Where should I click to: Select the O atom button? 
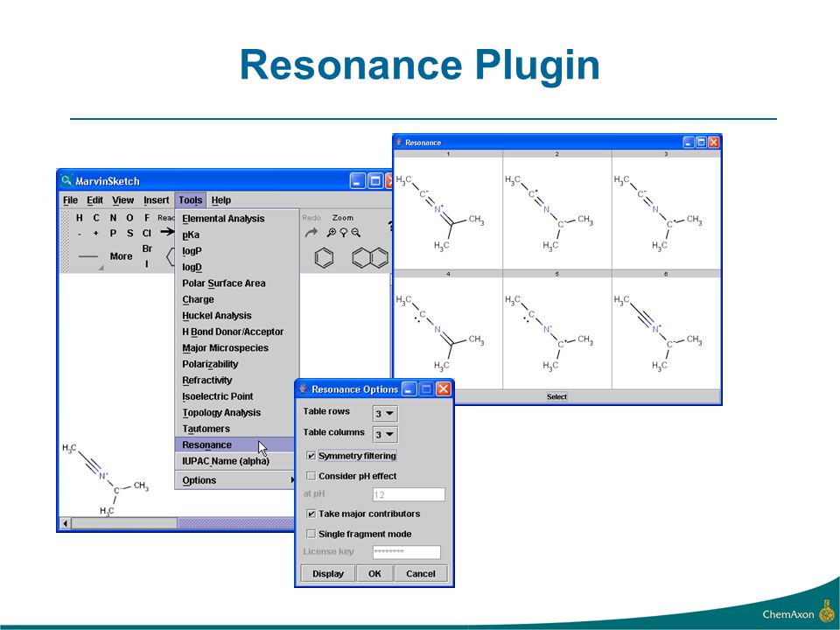point(129,218)
